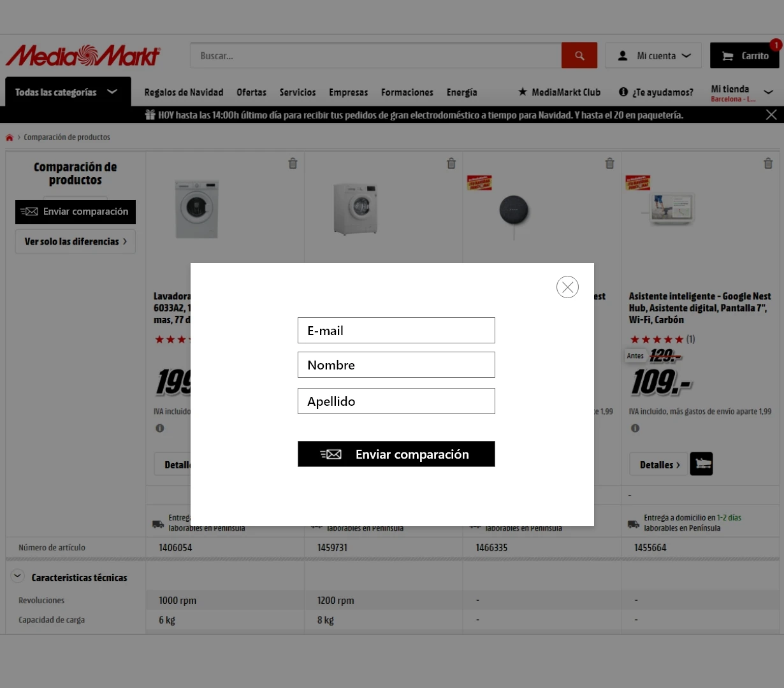Click info icon under first washer price
784x688 pixels.
click(160, 428)
